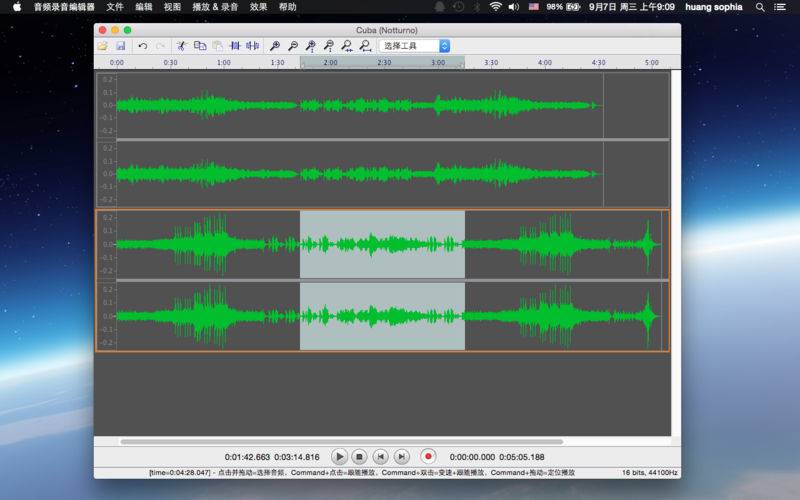Open macOS Spotlight search
Screen dimensions: 800x500
pyautogui.click(x=759, y=7)
